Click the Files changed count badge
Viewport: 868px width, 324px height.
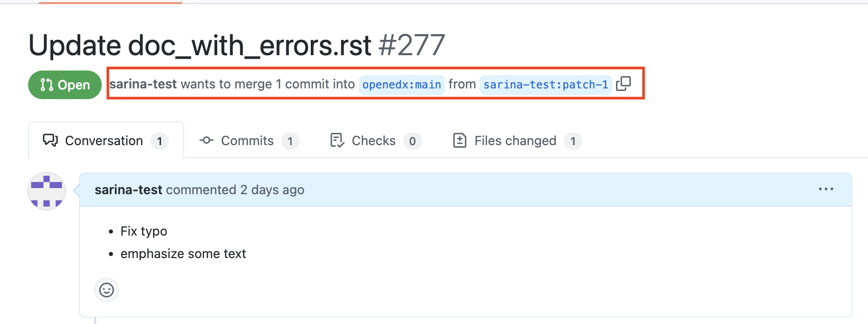pyautogui.click(x=573, y=141)
